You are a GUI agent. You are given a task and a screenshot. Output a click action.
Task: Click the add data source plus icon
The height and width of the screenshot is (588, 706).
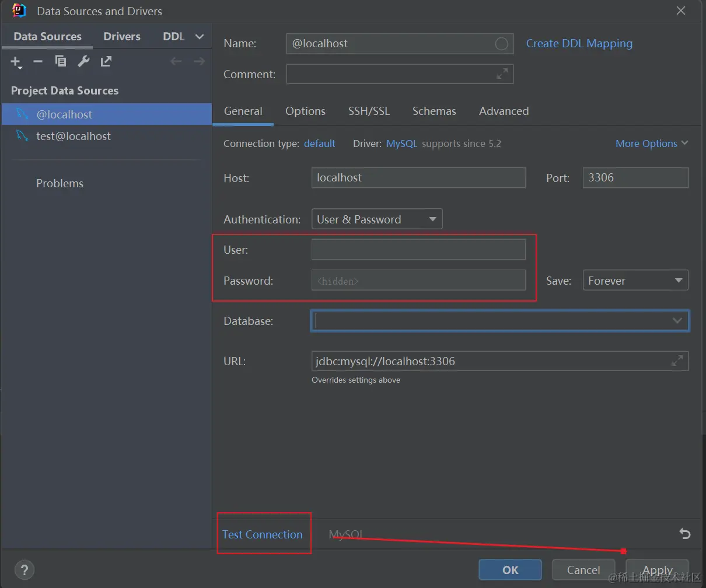pos(16,62)
